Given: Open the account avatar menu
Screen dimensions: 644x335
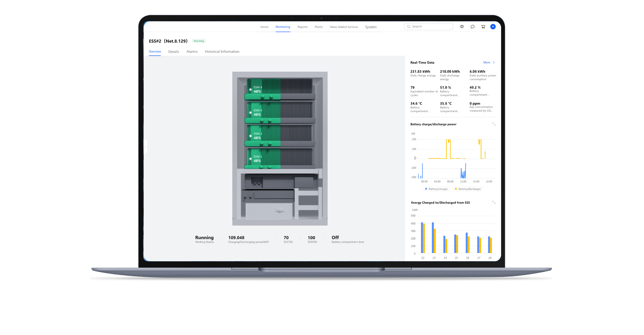Looking at the screenshot, I should point(493,27).
